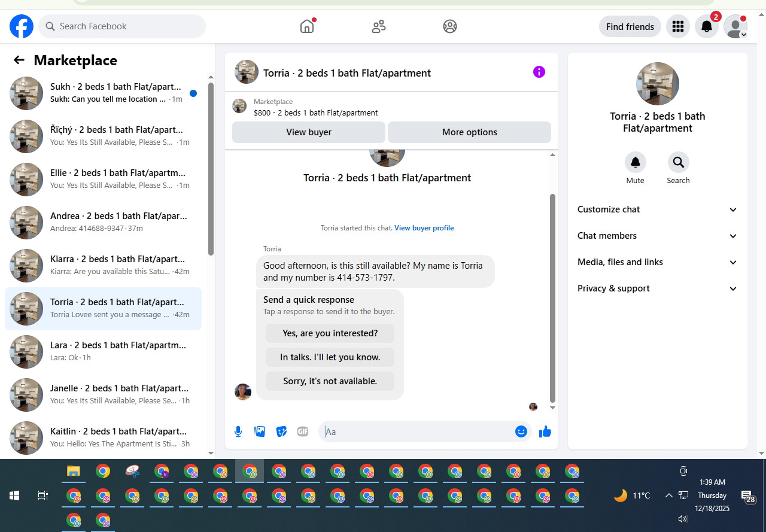This screenshot has height=532, width=766.
Task: Click the Find friends button
Action: pos(630,26)
